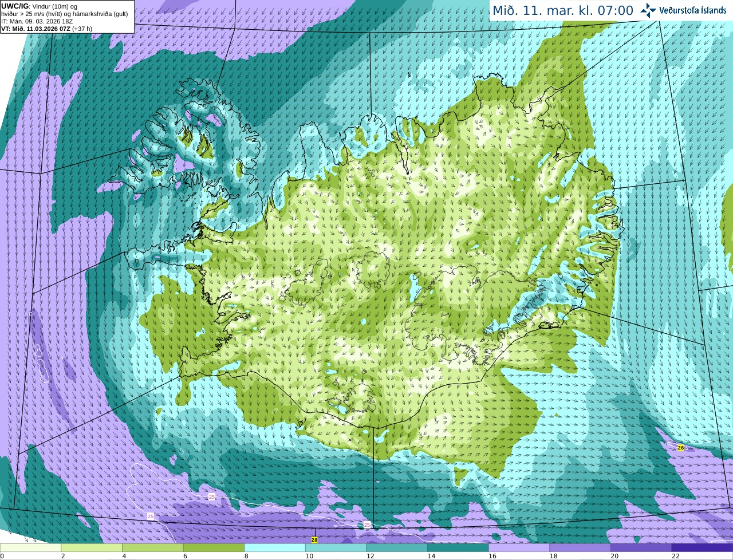Click legend scale label 10
733x560 pixels.
coord(309,556)
